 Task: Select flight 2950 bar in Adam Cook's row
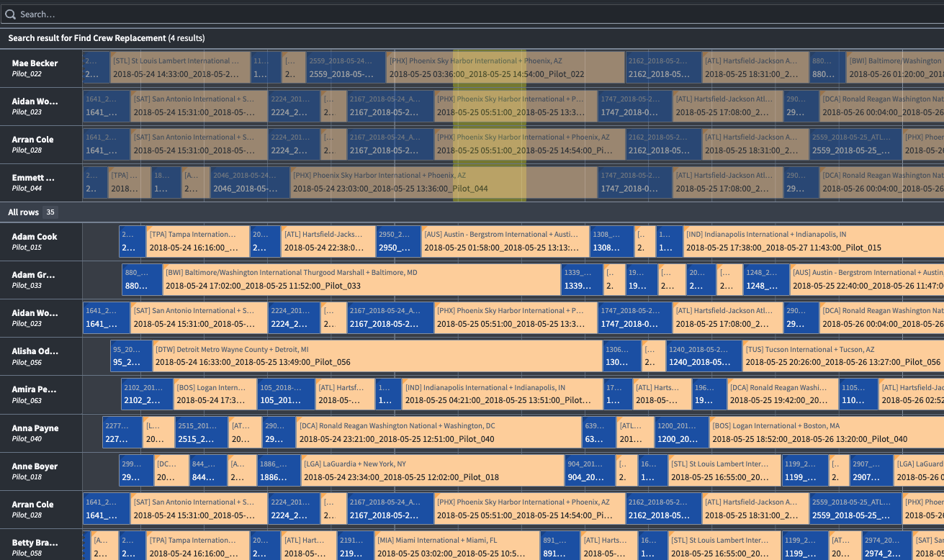pos(398,242)
